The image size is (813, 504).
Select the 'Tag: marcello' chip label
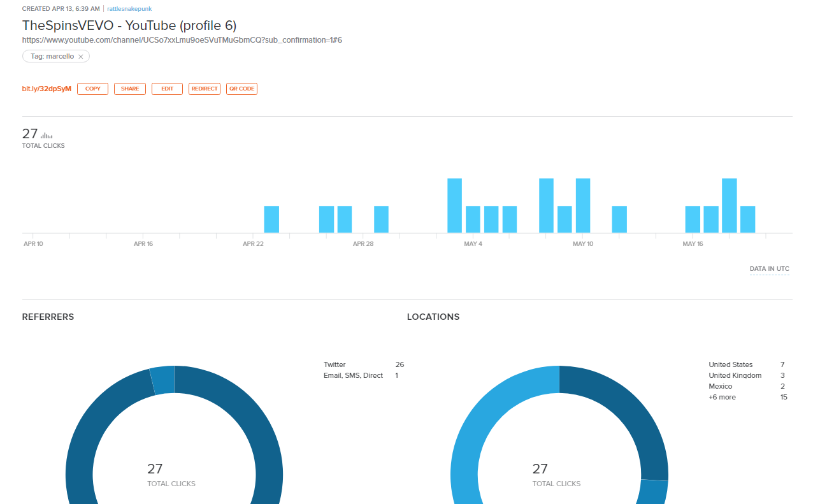52,57
